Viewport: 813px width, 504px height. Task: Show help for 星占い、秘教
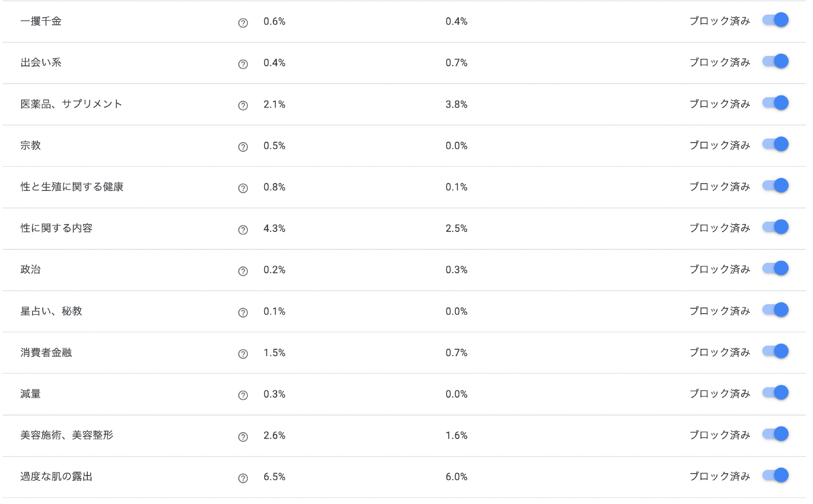tap(243, 313)
